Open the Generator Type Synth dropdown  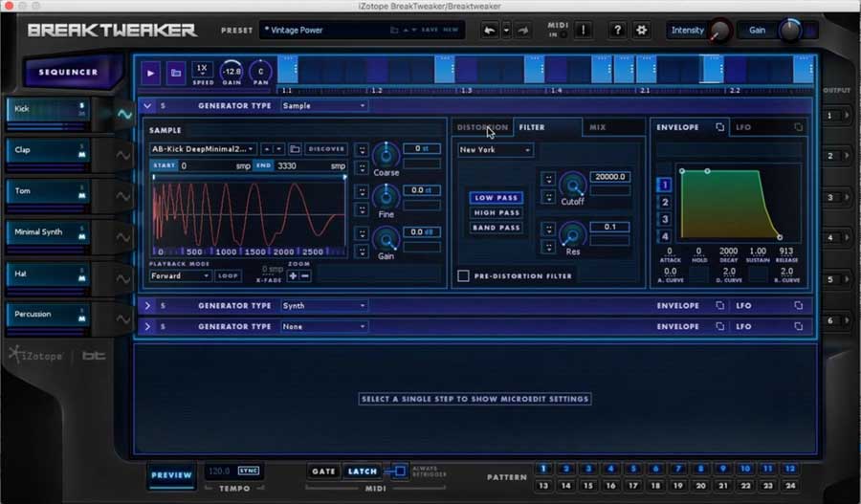pyautogui.click(x=323, y=305)
